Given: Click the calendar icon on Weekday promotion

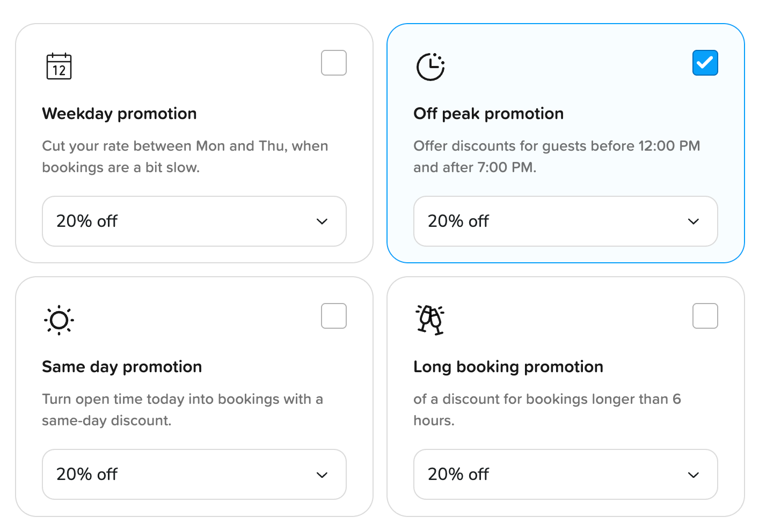Looking at the screenshot, I should (59, 66).
